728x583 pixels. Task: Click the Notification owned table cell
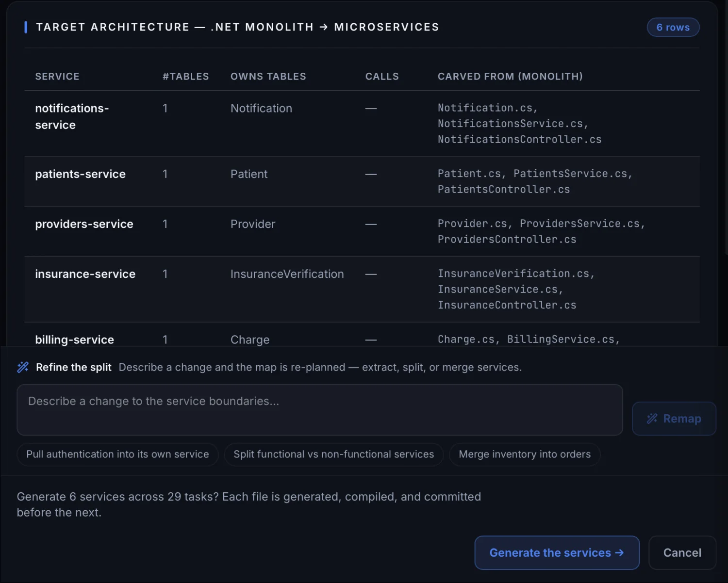point(261,108)
